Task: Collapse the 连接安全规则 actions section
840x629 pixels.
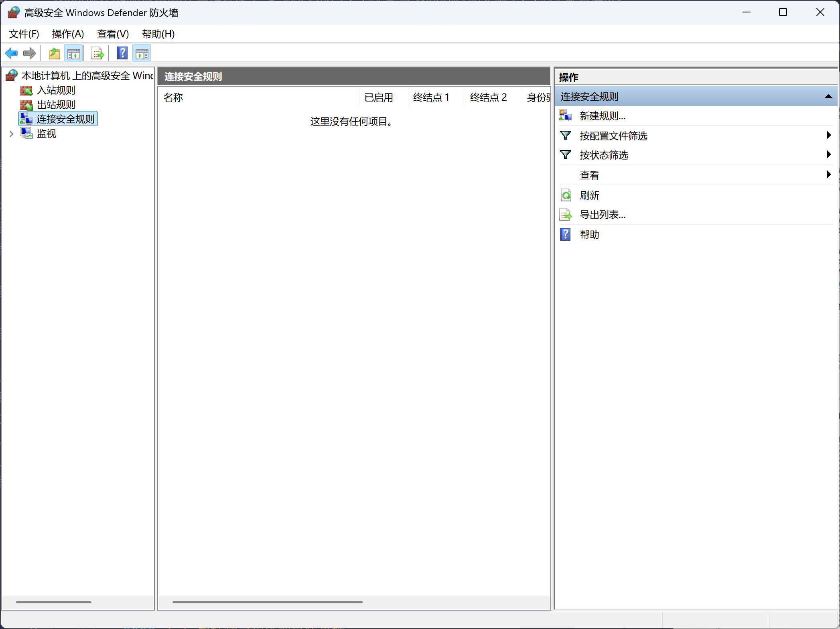Action: click(828, 96)
